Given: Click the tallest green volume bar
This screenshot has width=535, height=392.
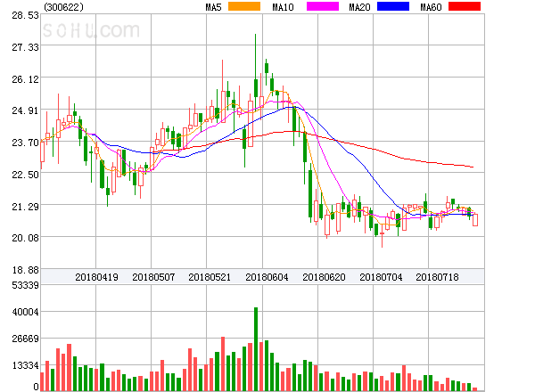Looking at the screenshot, I should [x=256, y=349].
